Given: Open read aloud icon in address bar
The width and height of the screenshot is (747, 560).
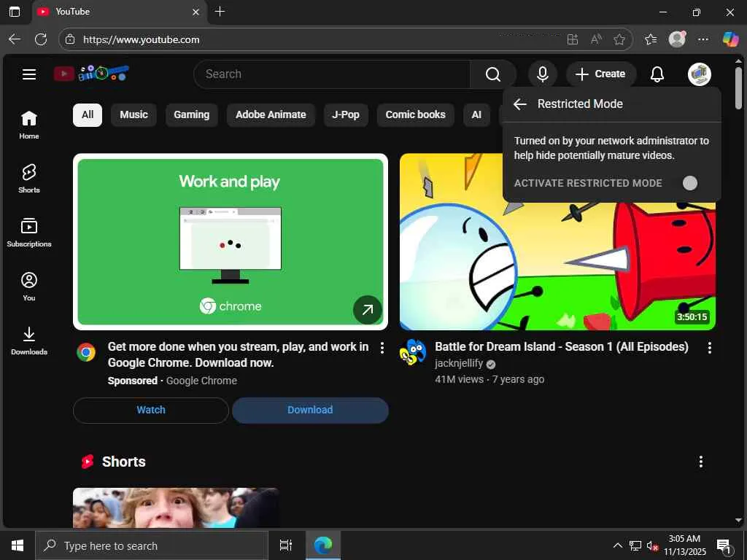Looking at the screenshot, I should click(x=596, y=39).
